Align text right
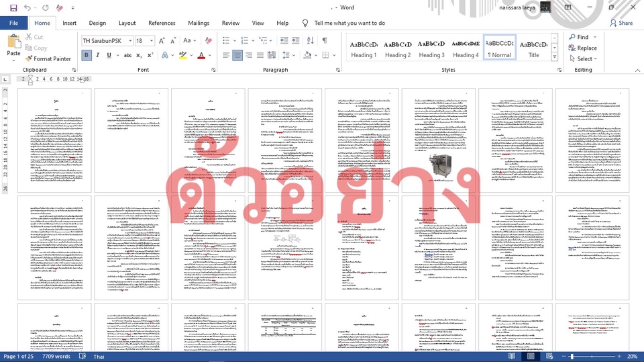This screenshot has width=644, height=362. [248, 55]
